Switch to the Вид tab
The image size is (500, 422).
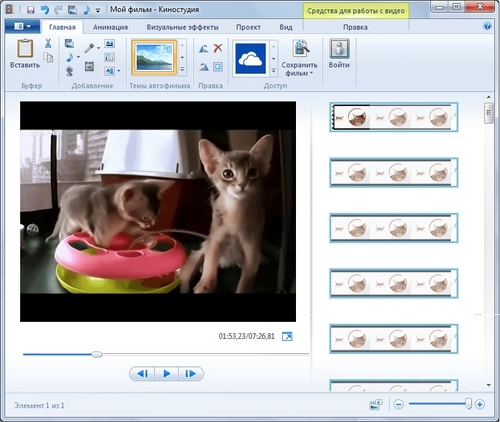pos(286,27)
